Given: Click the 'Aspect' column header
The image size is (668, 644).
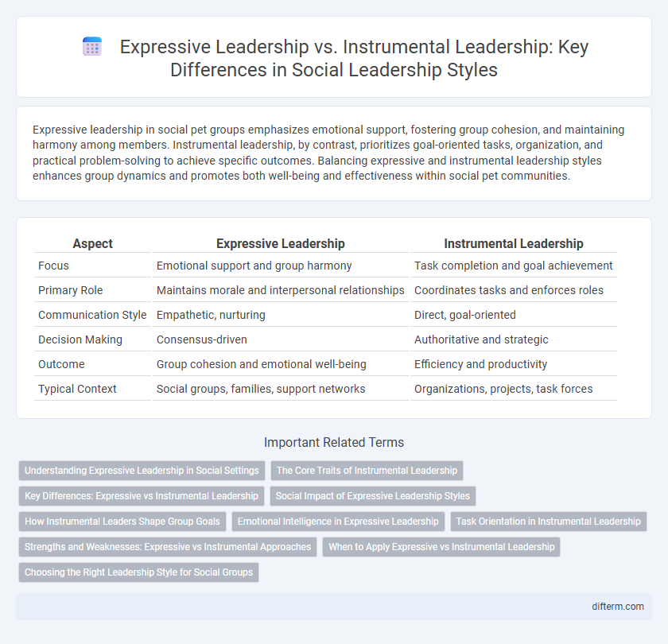Looking at the screenshot, I should pyautogui.click(x=92, y=243).
